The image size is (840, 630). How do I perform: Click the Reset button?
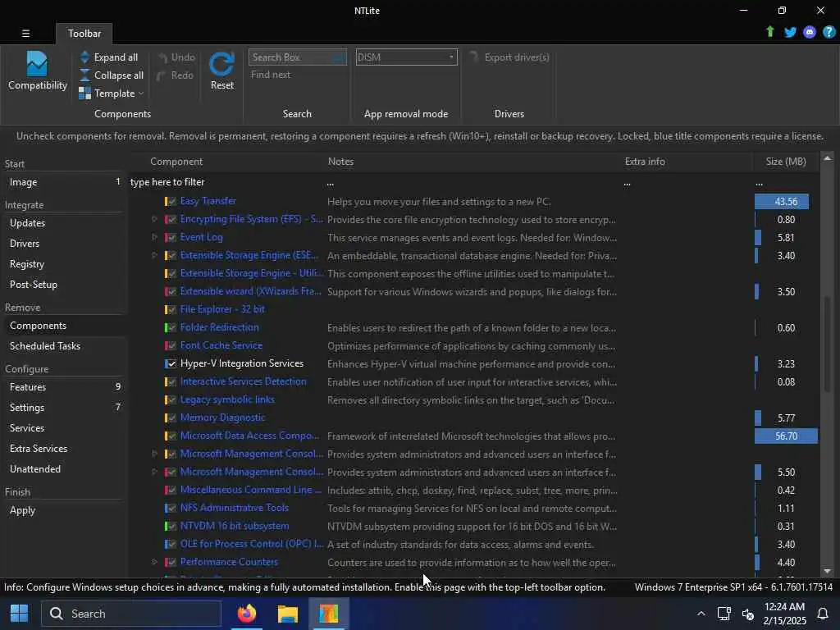pyautogui.click(x=221, y=71)
